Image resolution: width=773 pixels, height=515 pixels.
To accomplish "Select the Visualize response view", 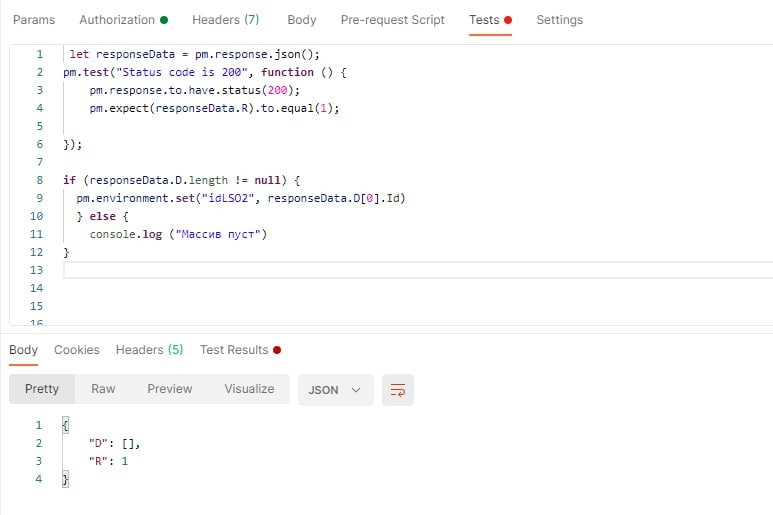I will pyautogui.click(x=249, y=389).
